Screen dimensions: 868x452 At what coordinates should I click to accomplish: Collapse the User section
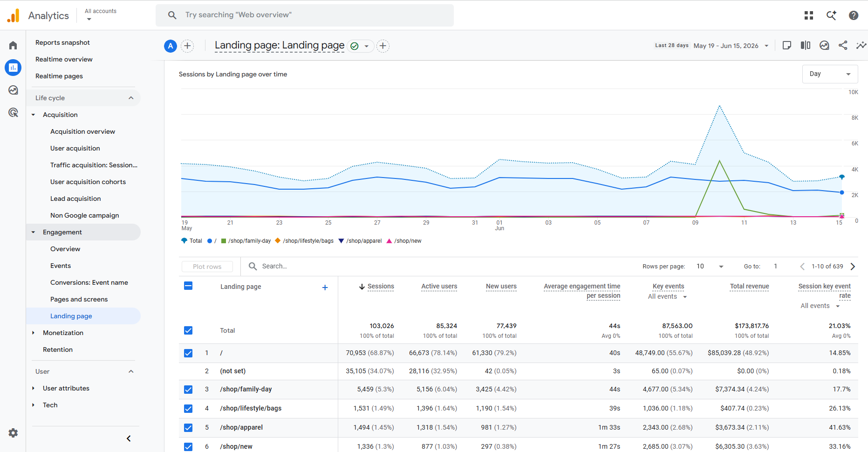click(131, 371)
